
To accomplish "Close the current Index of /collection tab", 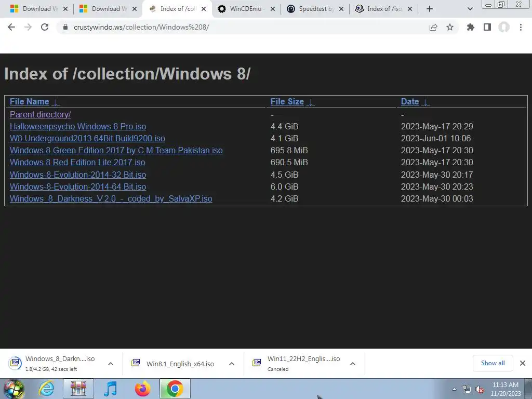I will coord(204,9).
